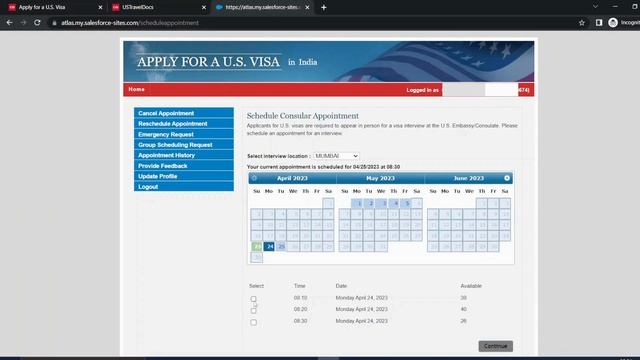This screenshot has width=640, height=360.
Task: Select the 08:20 time slot checkbox
Action: (x=253, y=311)
